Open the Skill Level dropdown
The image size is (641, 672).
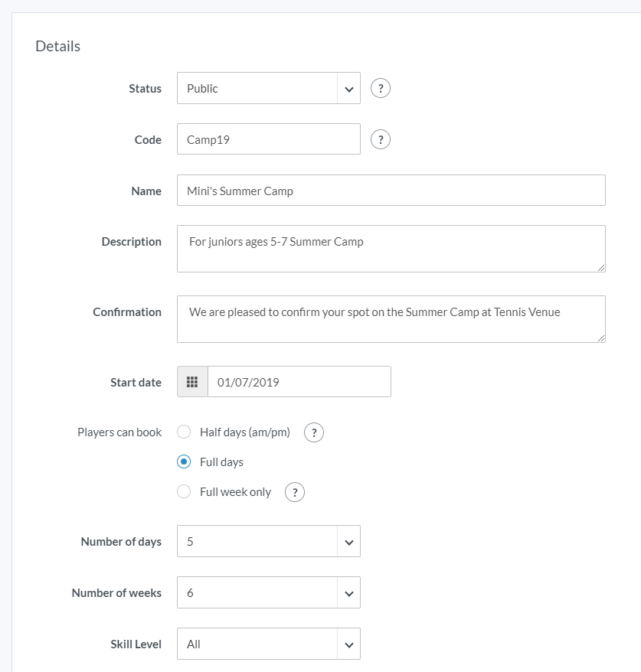point(268,644)
